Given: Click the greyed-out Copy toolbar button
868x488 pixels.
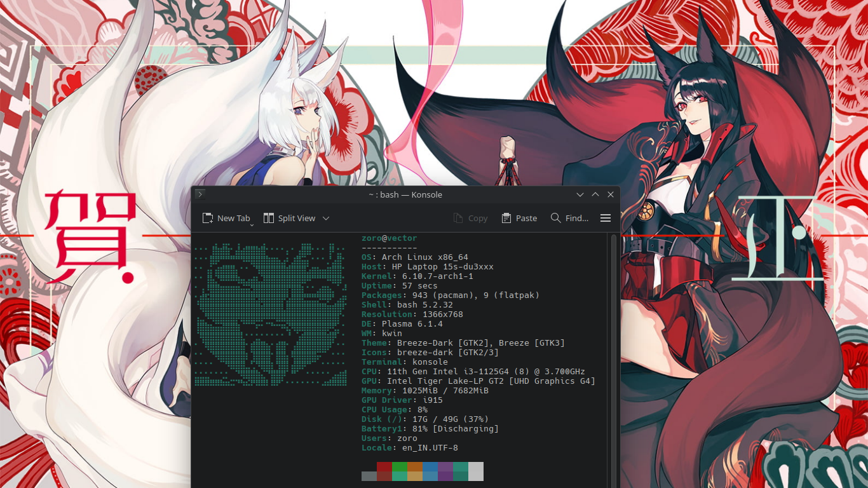Looking at the screenshot, I should [x=470, y=218].
